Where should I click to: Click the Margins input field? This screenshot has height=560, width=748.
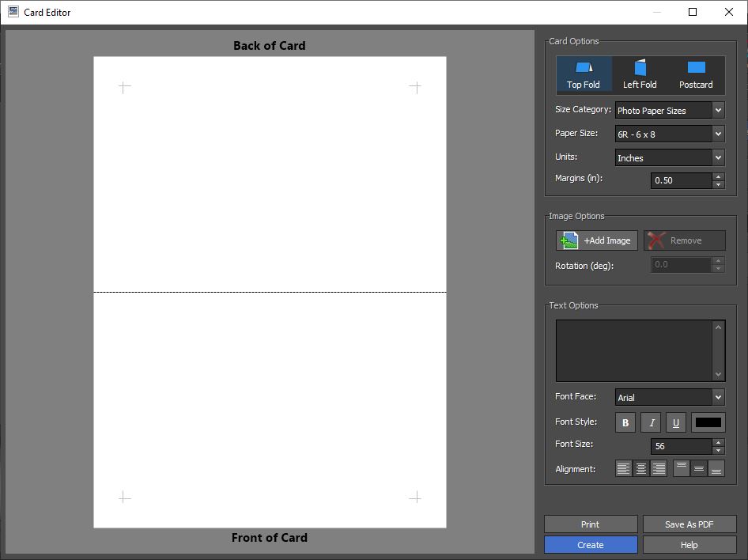[x=682, y=180]
